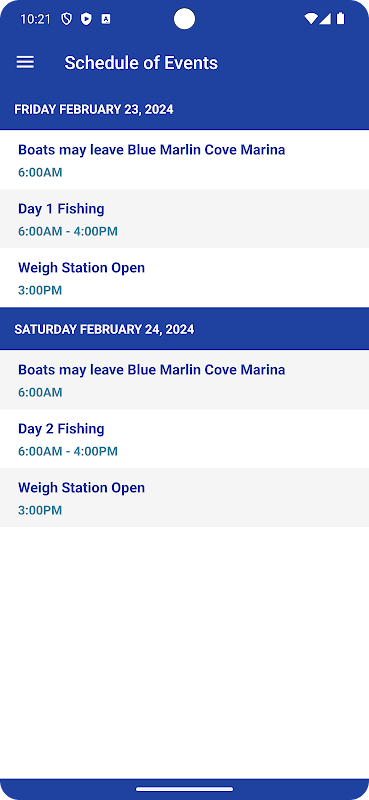Tap the play-shield icon in status bar
The image size is (369, 800).
(x=86, y=19)
